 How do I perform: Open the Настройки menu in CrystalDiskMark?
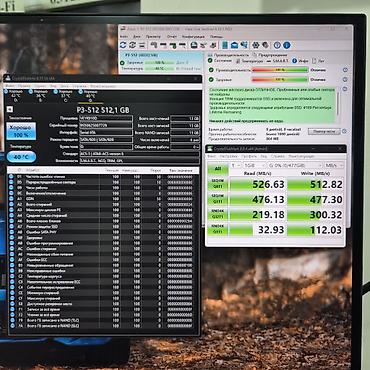[x=228, y=156]
